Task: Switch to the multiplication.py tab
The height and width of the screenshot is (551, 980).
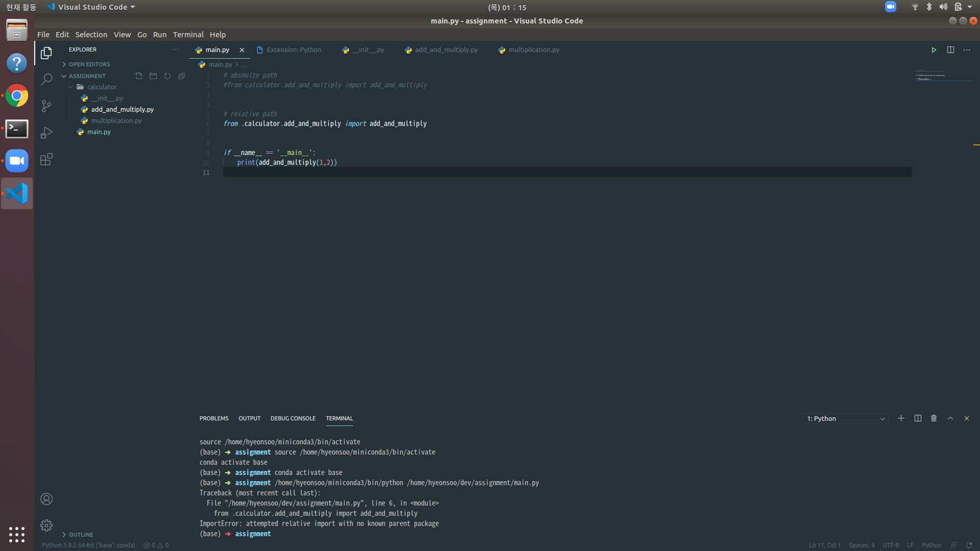Action: 533,49
